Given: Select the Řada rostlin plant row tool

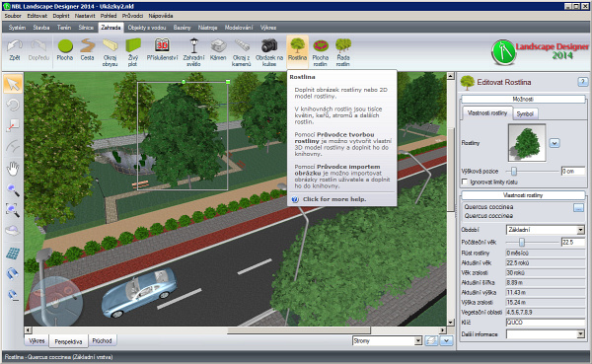Looking at the screenshot, I should click(343, 52).
